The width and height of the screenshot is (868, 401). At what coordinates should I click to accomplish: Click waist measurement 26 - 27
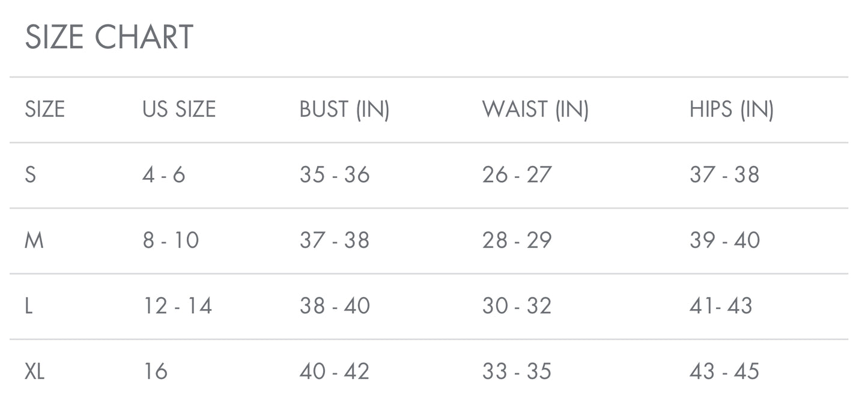517,175
